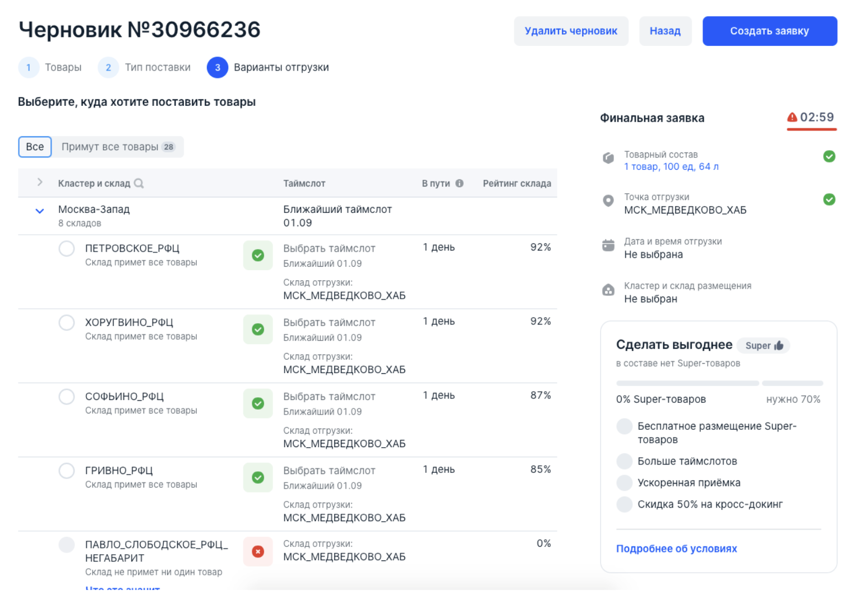Click the info icon next to В пути
The image size is (868, 613).
coord(459,183)
